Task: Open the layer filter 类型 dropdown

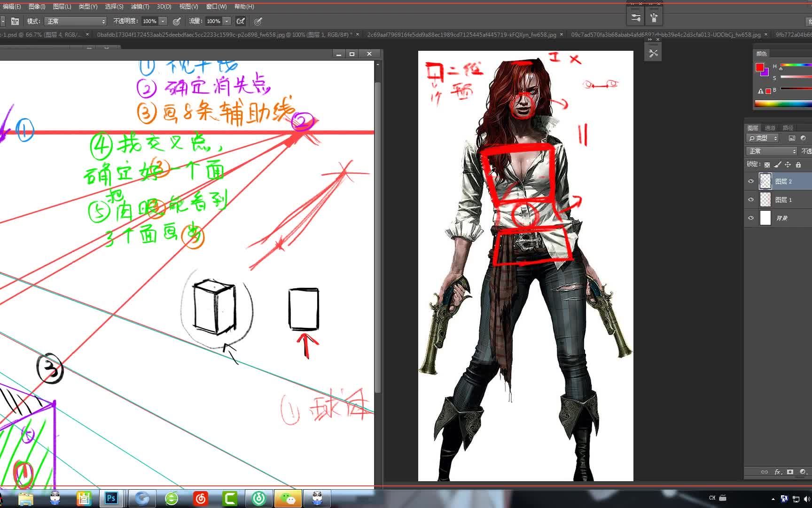Action: 762,138
